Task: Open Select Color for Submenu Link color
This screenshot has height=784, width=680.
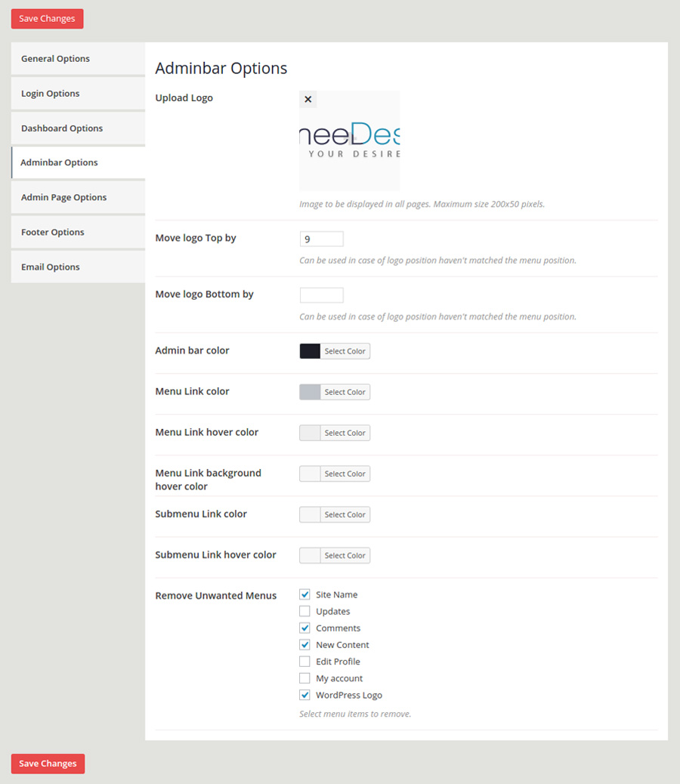Action: (x=345, y=514)
